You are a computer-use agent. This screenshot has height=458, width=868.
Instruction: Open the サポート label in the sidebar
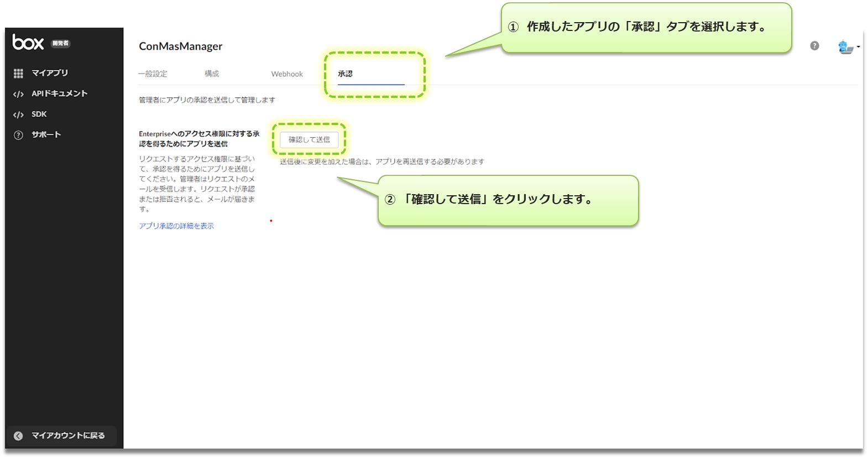point(46,134)
